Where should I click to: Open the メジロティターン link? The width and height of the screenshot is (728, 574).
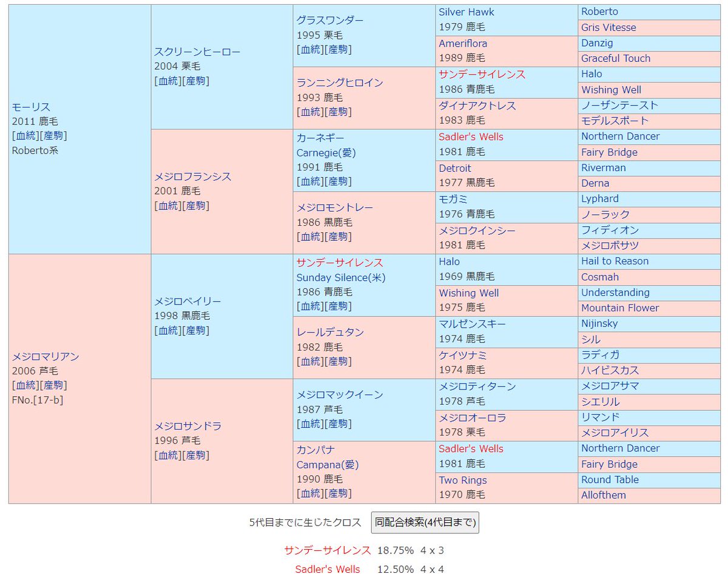pos(477,387)
